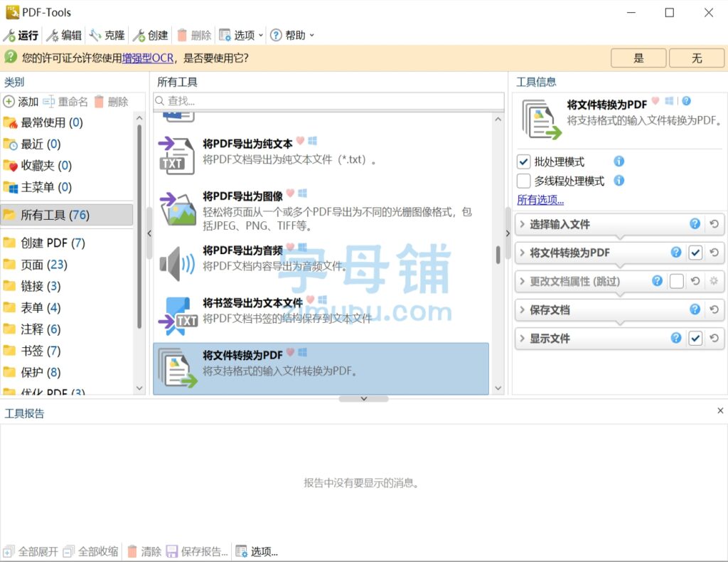Screen dimensions: 728x562
Task: Click the reset arrow icon for 保存文档
Action: 714,309
